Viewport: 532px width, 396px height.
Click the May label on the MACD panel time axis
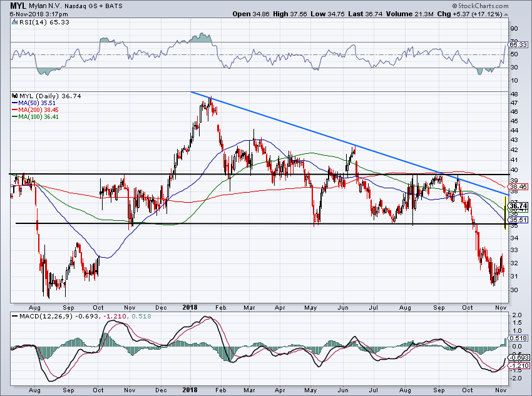[310, 390]
